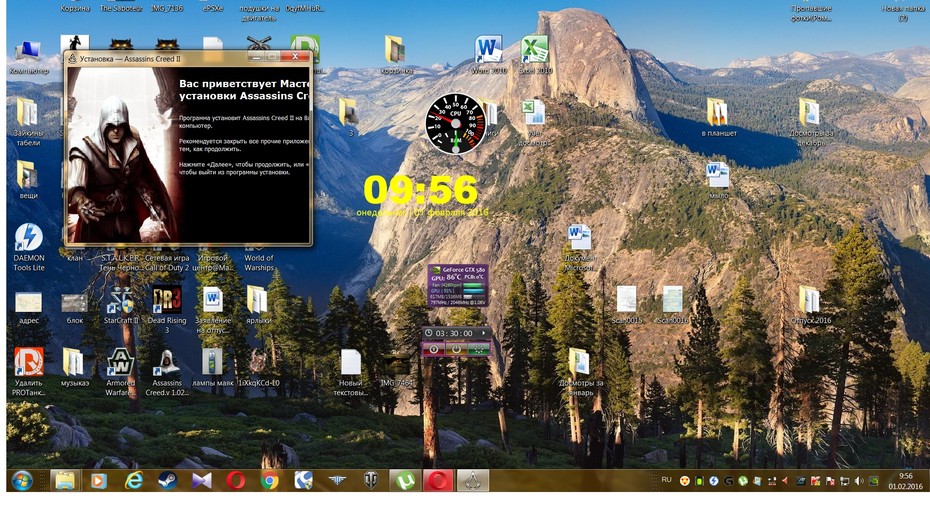Image resolution: width=930 pixels, height=523 pixels.
Task: Open the 'ярлыки' folder
Action: coord(257,305)
